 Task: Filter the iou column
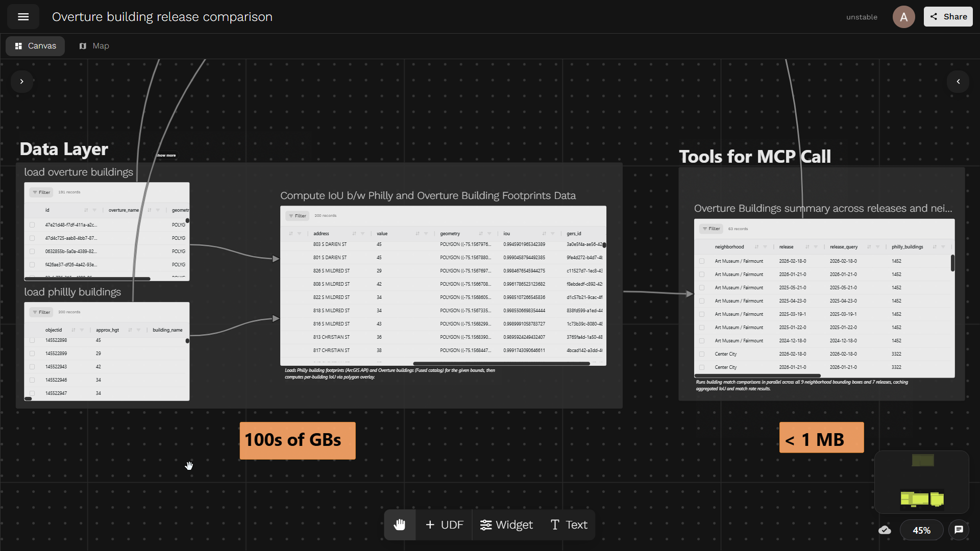coord(552,234)
